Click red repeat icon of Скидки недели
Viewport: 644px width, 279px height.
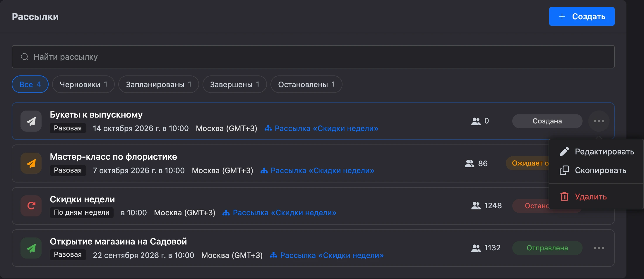[31, 206]
